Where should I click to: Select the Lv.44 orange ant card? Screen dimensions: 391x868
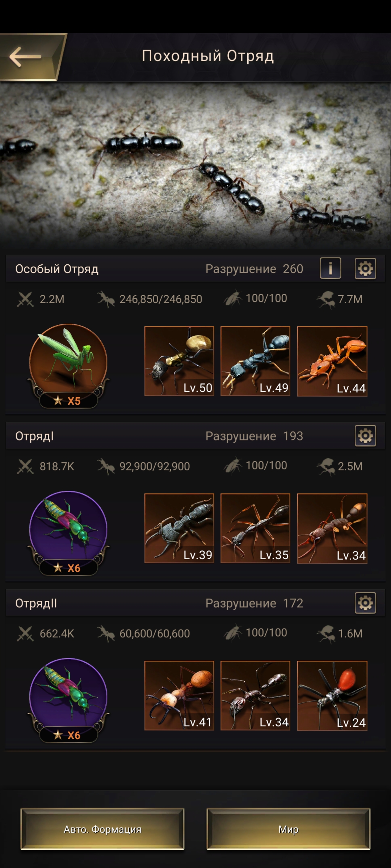[332, 361]
